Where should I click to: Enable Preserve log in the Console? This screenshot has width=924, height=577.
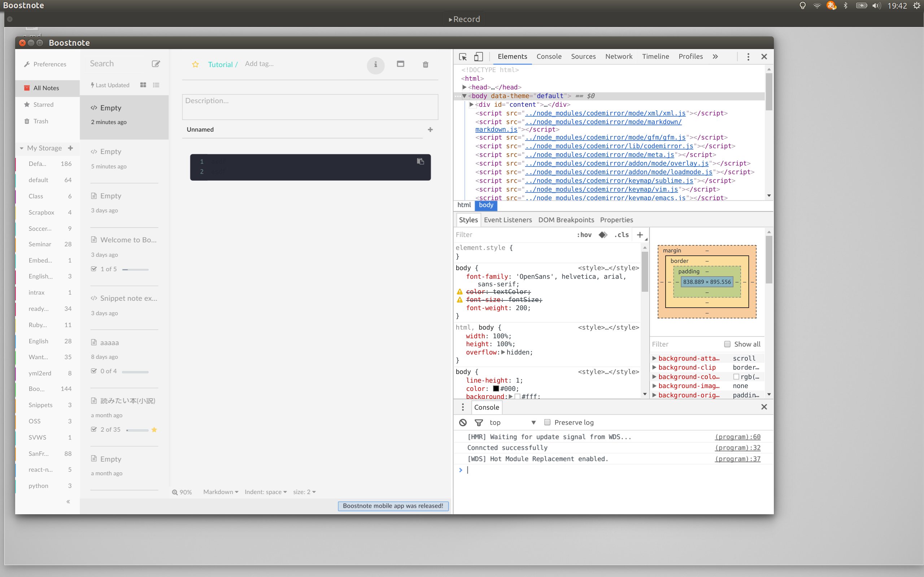point(548,422)
